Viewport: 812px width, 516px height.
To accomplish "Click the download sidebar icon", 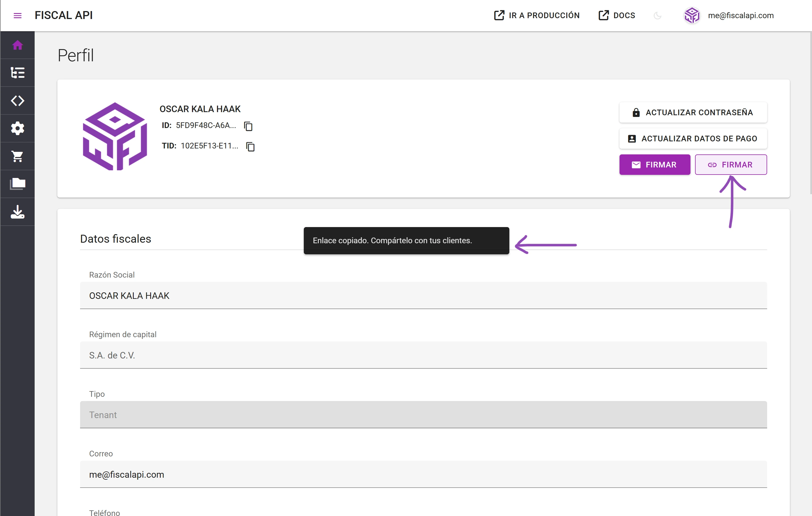I will pyautogui.click(x=18, y=212).
